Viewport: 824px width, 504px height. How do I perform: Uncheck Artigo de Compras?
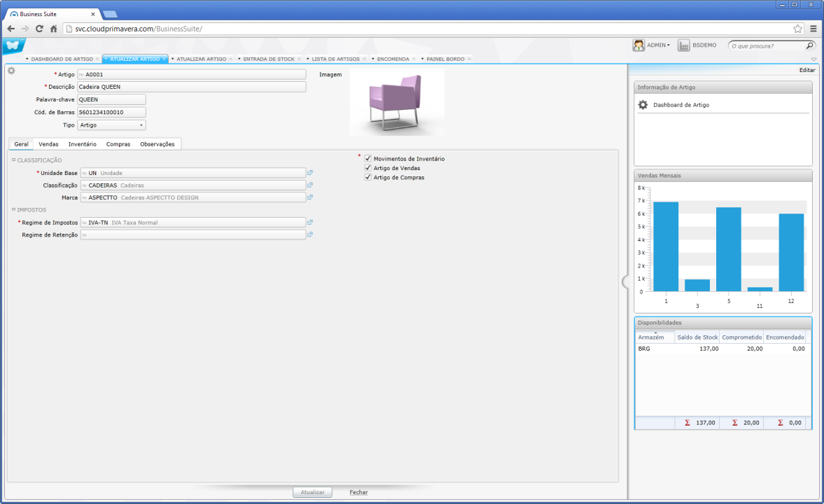click(368, 177)
